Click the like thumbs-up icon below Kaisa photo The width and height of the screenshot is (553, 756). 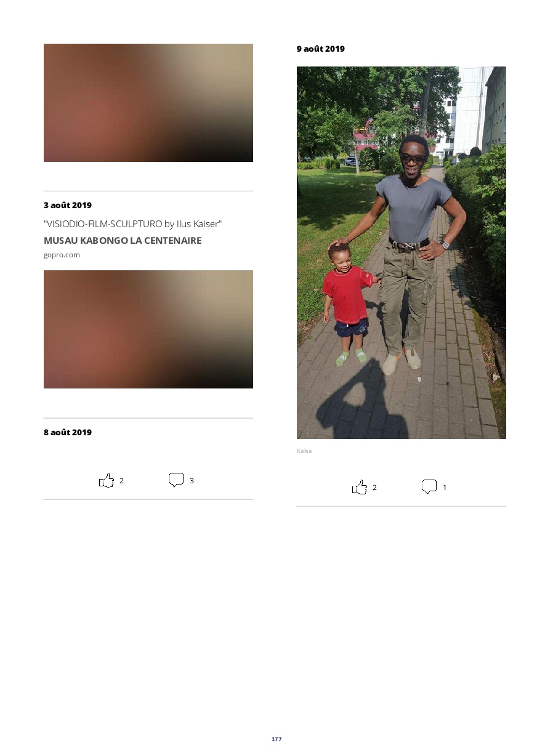pyautogui.click(x=360, y=487)
